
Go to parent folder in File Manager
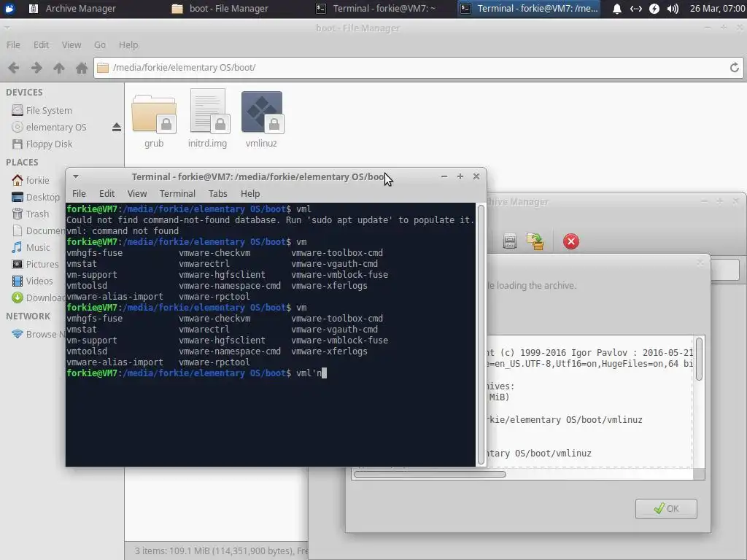click(58, 68)
